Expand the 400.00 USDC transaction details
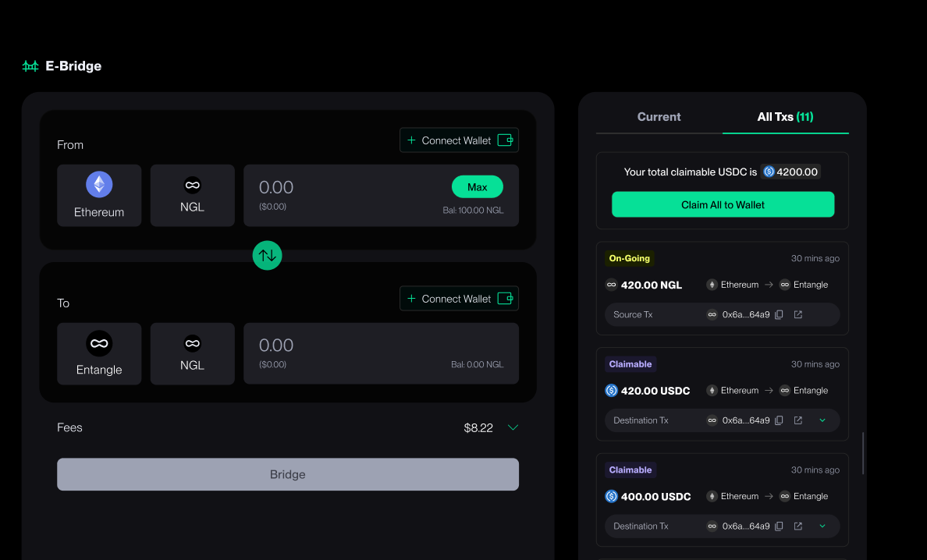 point(822,526)
